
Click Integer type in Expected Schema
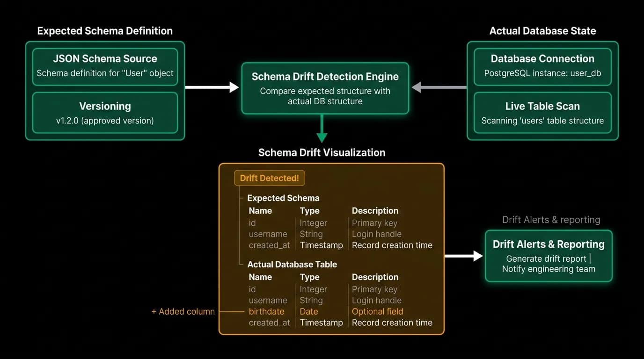[314, 223]
